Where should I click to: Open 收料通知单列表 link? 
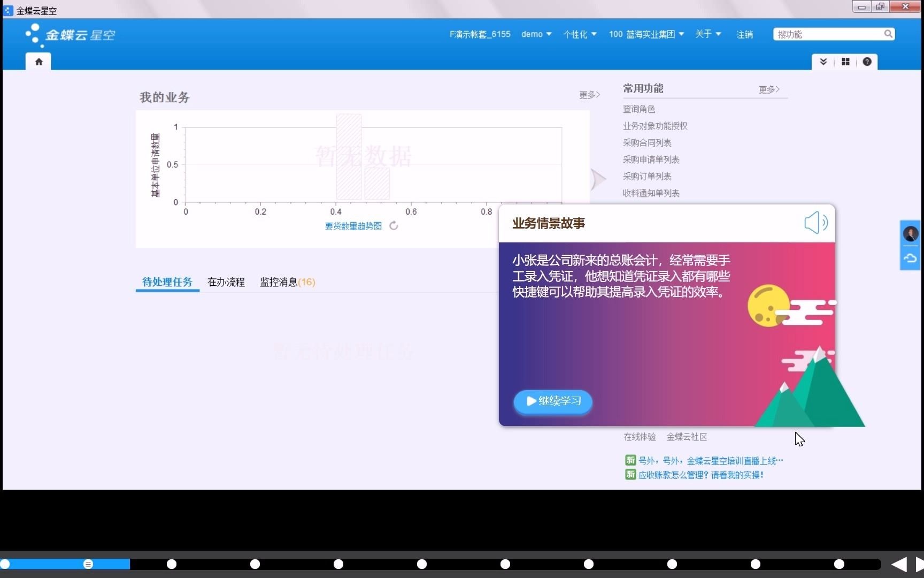click(651, 193)
